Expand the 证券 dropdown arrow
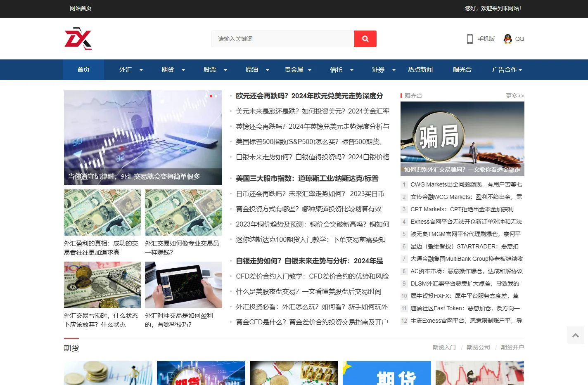Viewport: 588px width, 385px height. coord(394,70)
